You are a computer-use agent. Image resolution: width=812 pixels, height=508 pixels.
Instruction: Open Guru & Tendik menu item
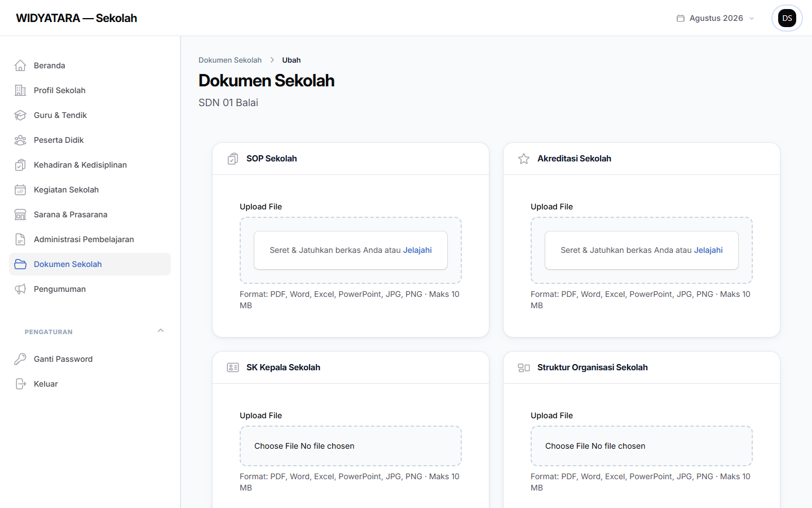tap(90, 115)
